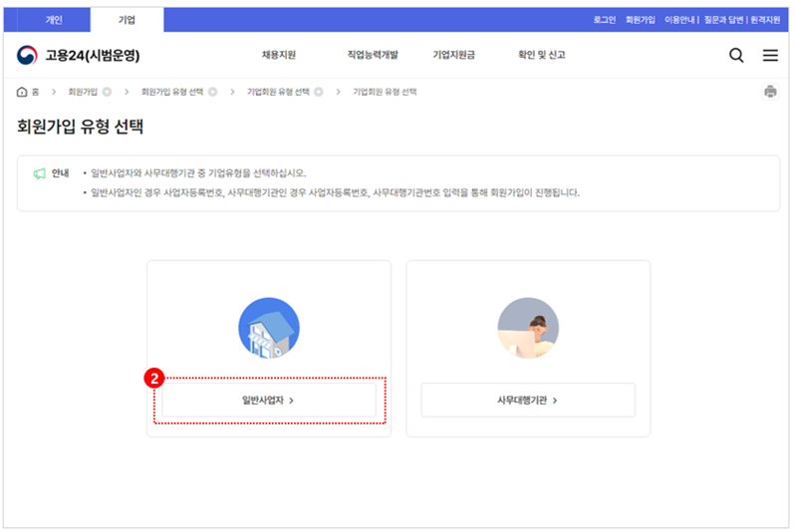This screenshot has height=532, width=795.
Task: Expand the 기업회원 유형 선택 breadcrumb dropdown
Action: pyautogui.click(x=319, y=92)
